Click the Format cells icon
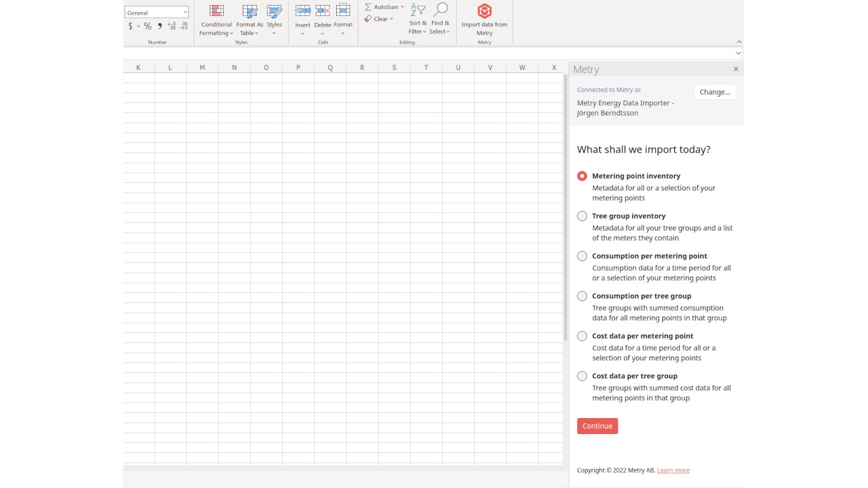Screen dimensions: 868x488 point(343,11)
